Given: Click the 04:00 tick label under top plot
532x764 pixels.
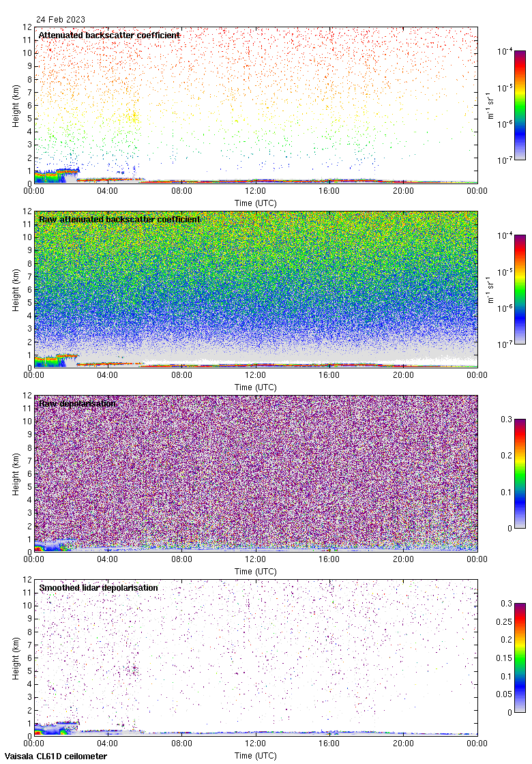Looking at the screenshot, I should coord(107,191).
